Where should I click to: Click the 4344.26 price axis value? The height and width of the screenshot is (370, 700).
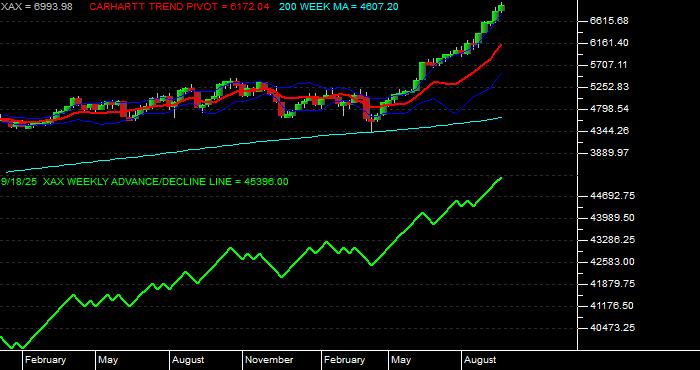click(x=608, y=131)
